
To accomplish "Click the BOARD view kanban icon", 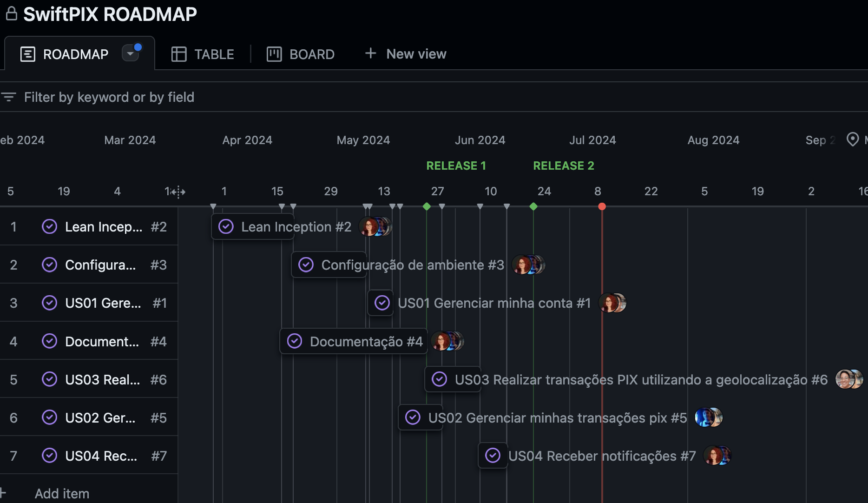I will click(x=274, y=54).
